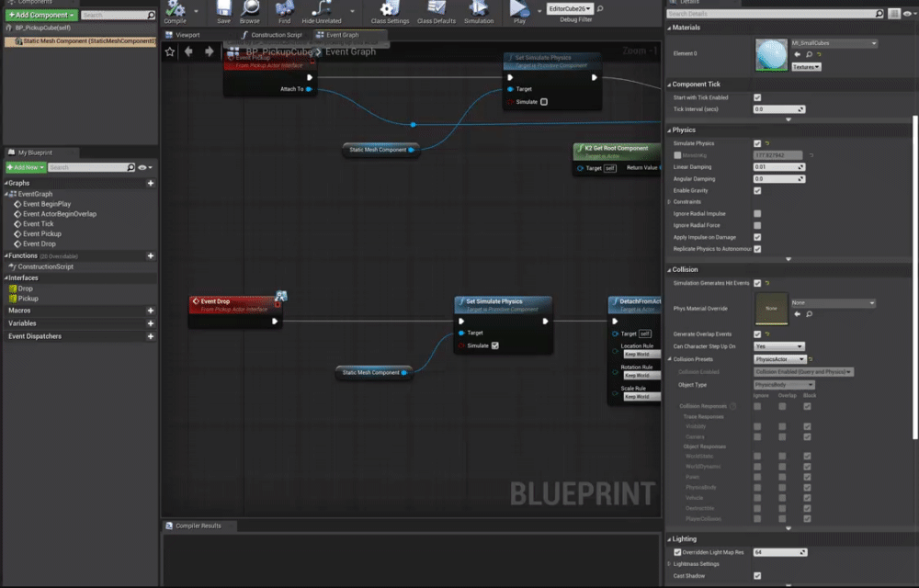Click the Element 0 material sphere thumbnail

tap(771, 55)
